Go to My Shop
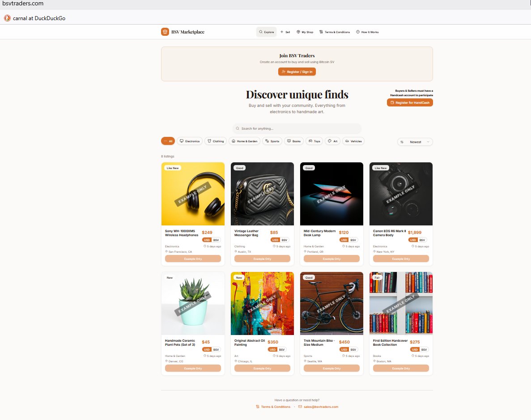 (305, 32)
